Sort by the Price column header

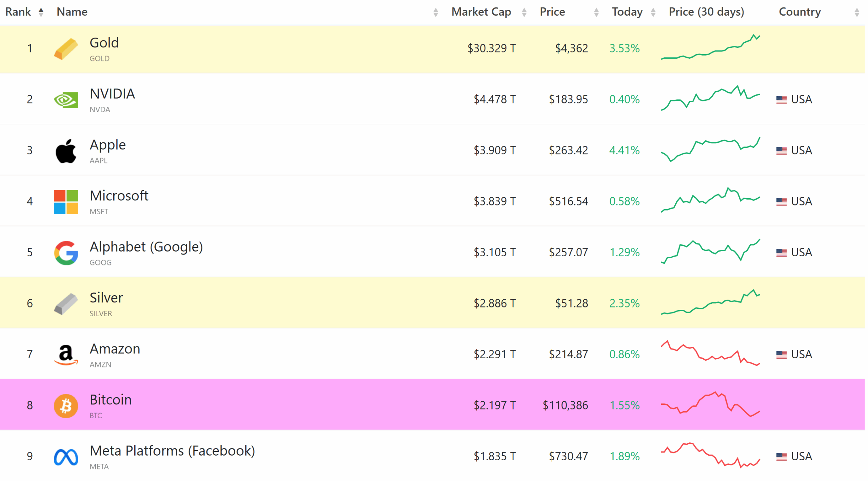(552, 12)
